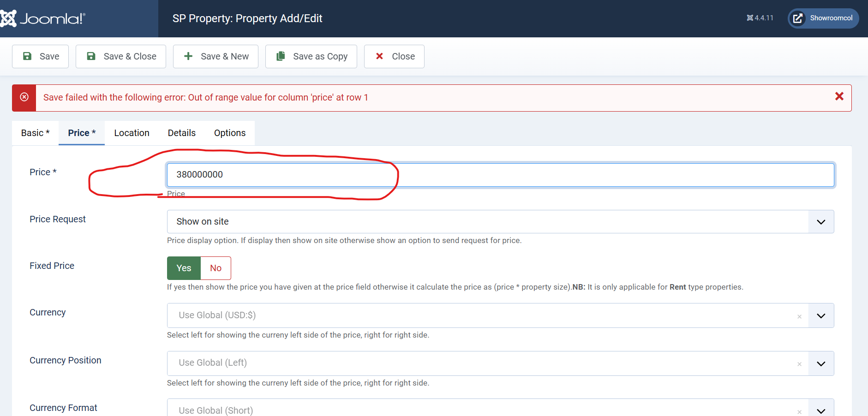Image resolution: width=868 pixels, height=416 pixels.
Task: Switch to the Location tab
Action: pyautogui.click(x=132, y=133)
